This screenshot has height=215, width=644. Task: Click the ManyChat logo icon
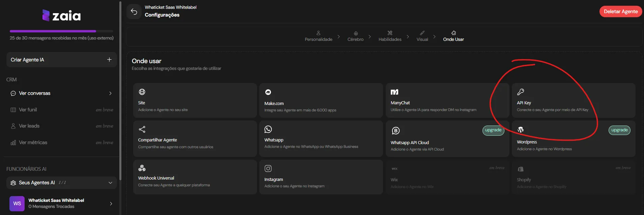(394, 92)
